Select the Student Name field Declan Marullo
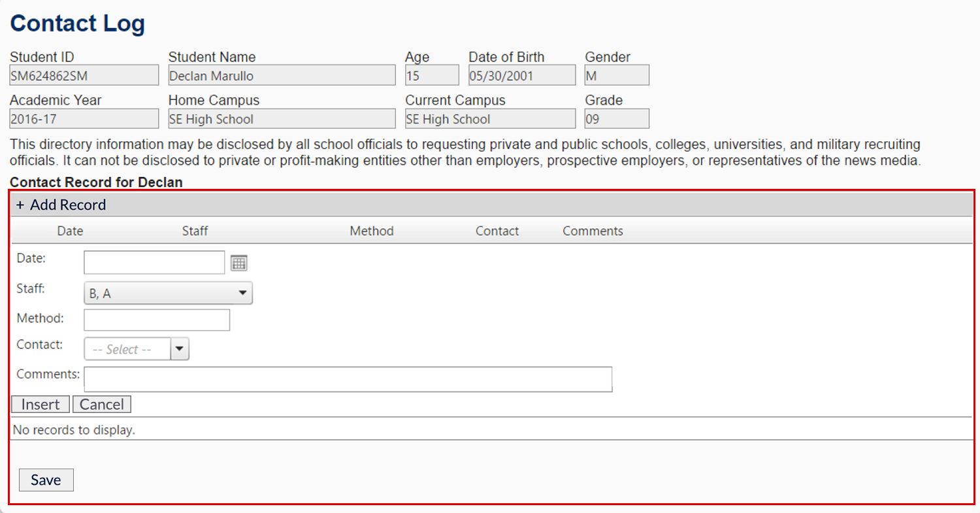The image size is (980, 513). (x=282, y=76)
